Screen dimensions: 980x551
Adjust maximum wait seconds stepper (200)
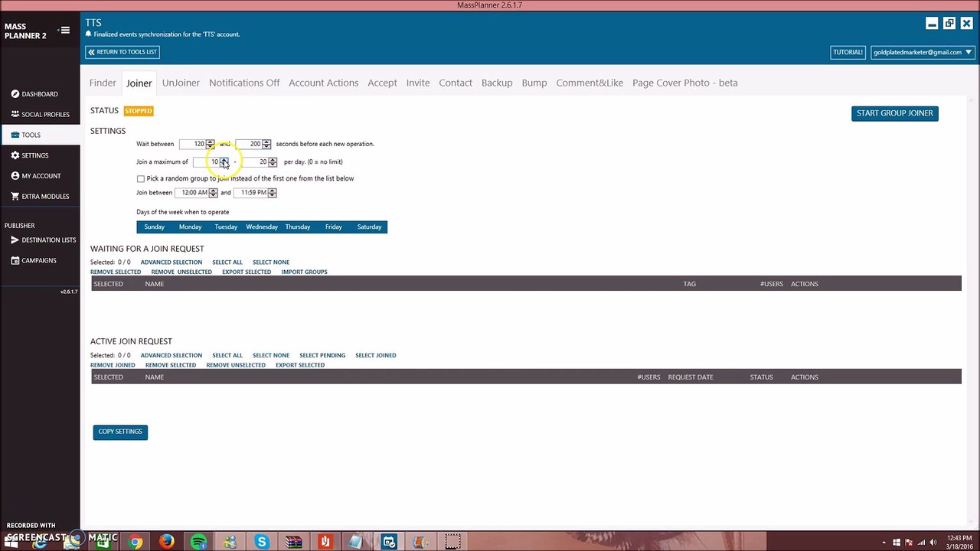(266, 144)
